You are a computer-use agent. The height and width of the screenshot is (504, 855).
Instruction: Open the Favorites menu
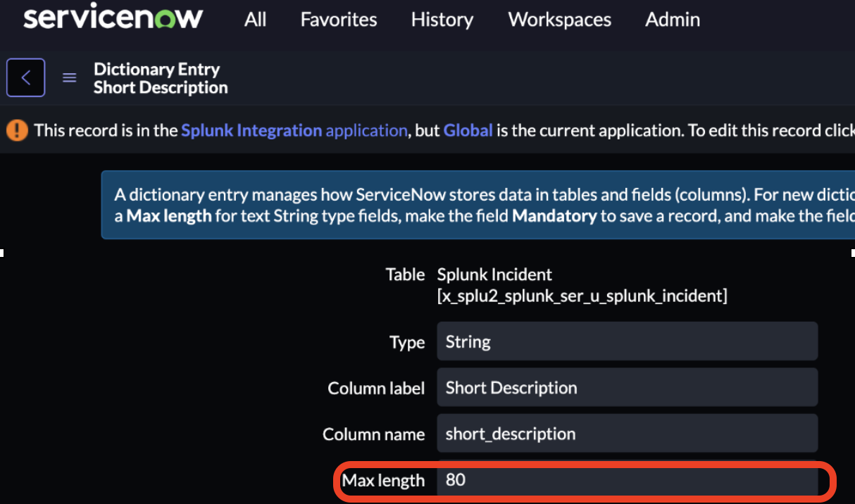(x=339, y=20)
